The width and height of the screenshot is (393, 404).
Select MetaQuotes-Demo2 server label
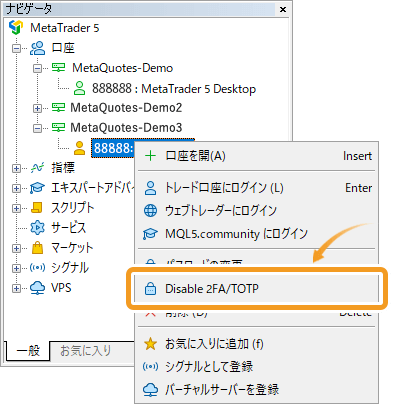pyautogui.click(x=126, y=108)
